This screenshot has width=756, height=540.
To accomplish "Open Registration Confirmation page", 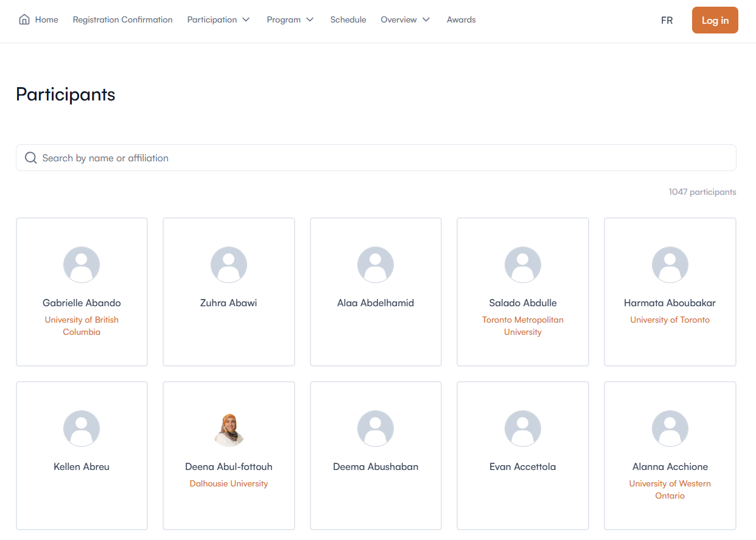I will [122, 19].
